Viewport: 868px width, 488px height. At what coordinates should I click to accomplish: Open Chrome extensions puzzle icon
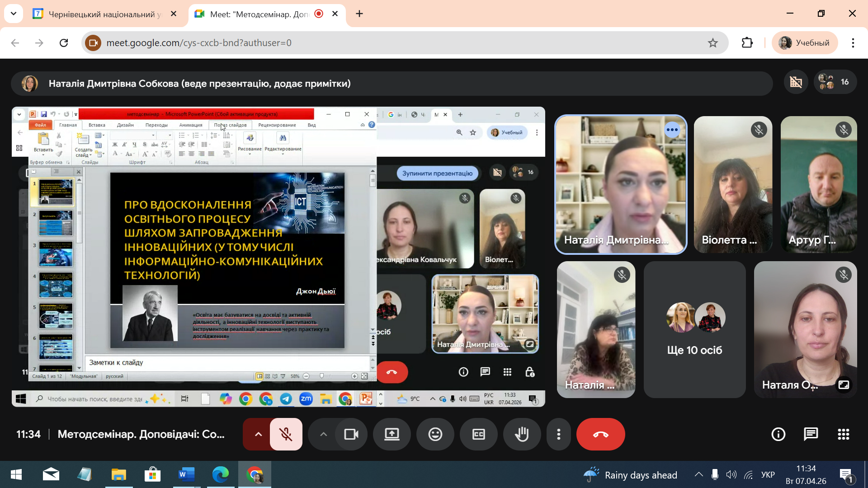(x=747, y=43)
